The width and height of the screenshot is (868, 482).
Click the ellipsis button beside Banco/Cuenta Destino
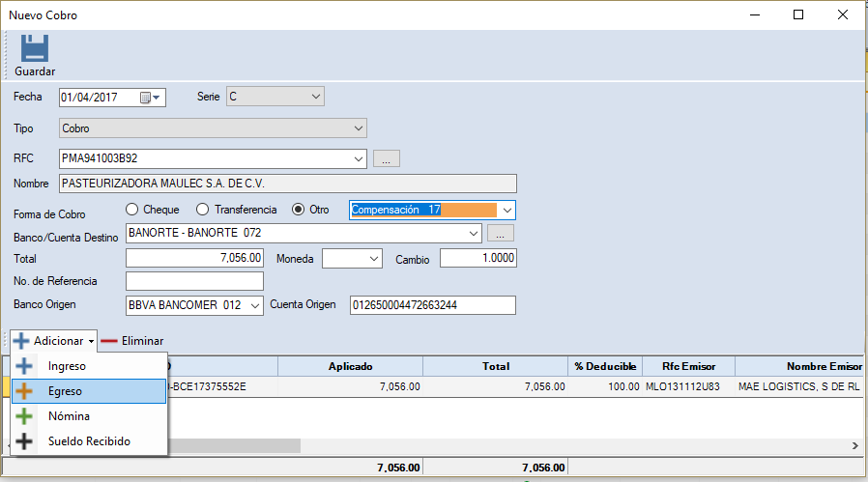(501, 233)
